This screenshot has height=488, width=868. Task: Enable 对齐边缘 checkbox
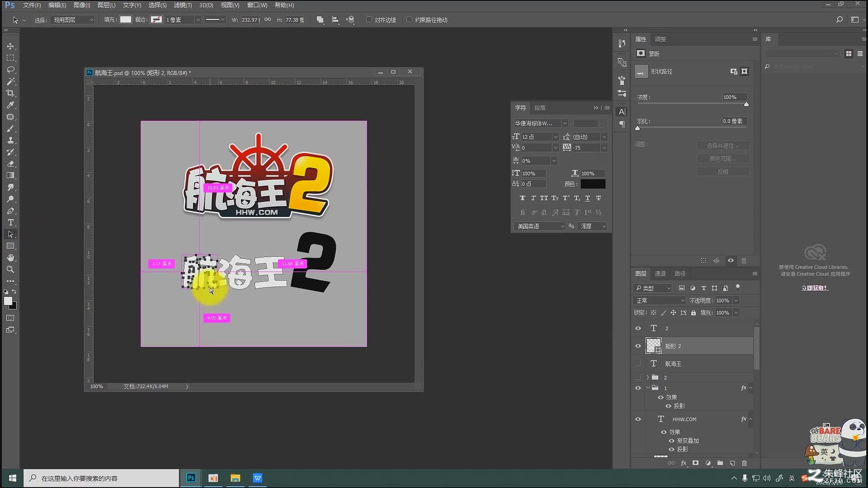(x=369, y=20)
